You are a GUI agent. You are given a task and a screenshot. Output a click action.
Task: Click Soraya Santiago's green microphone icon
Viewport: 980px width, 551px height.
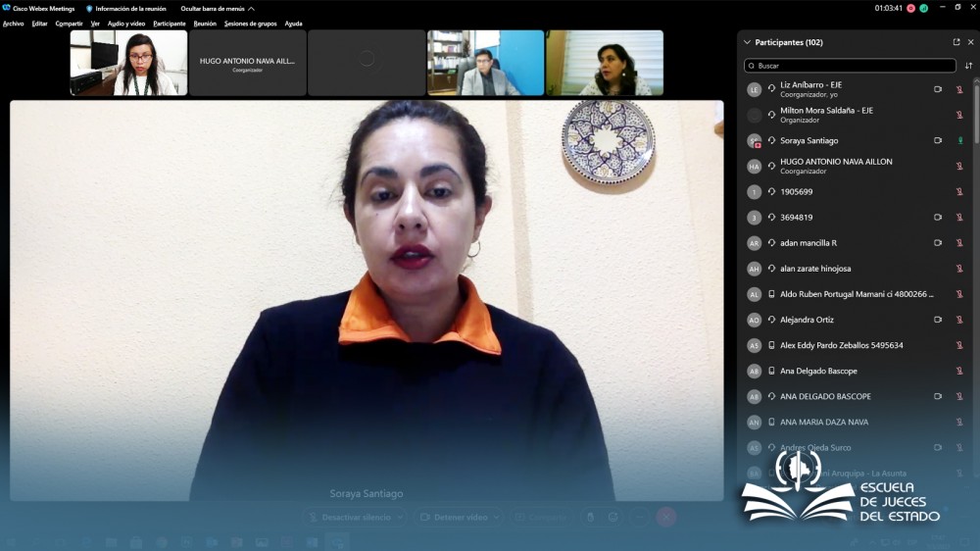[x=959, y=140]
